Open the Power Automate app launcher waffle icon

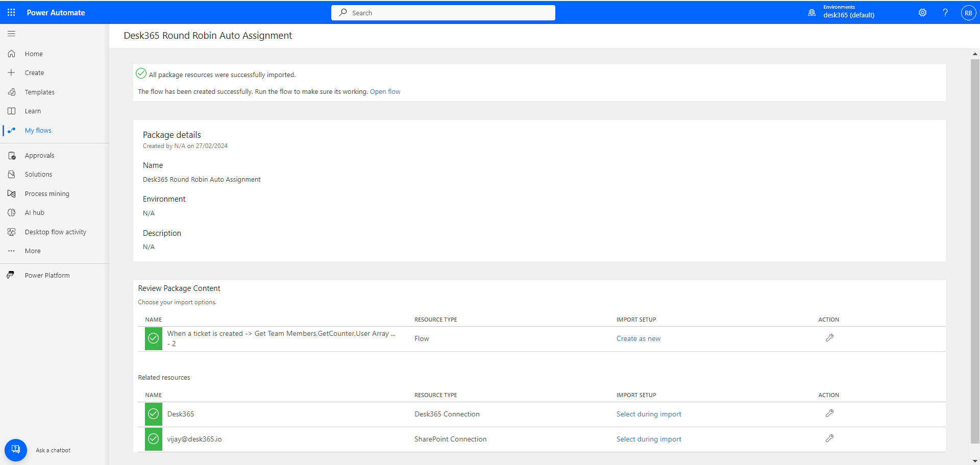[11, 12]
